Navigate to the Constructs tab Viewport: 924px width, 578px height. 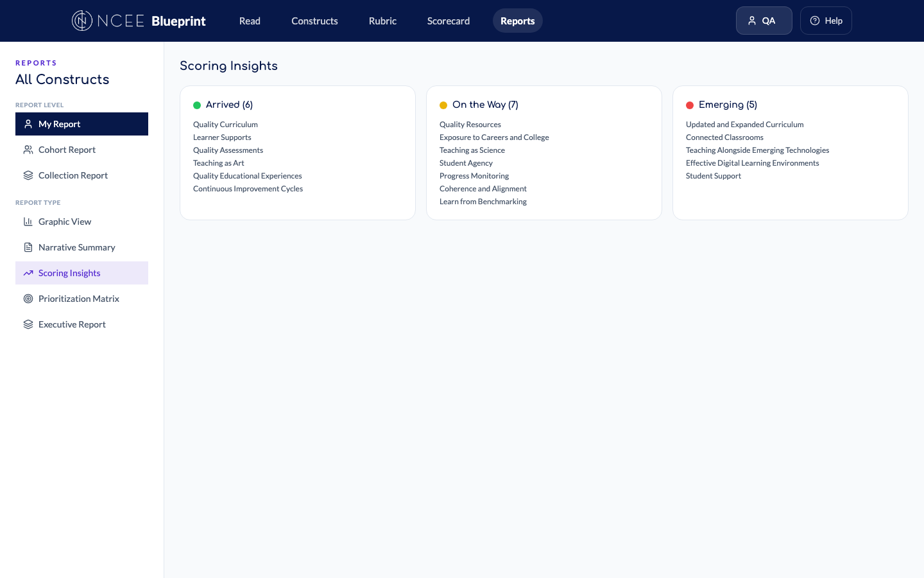[x=314, y=21]
